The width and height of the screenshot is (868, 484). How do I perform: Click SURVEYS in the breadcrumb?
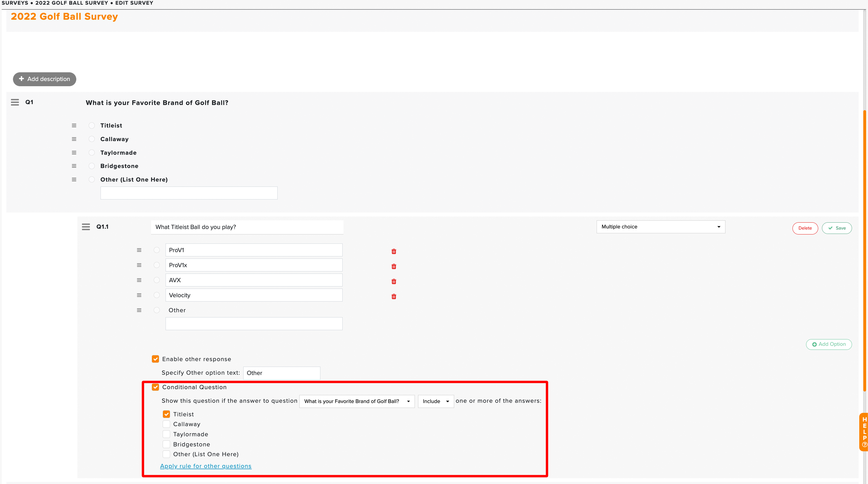click(15, 3)
